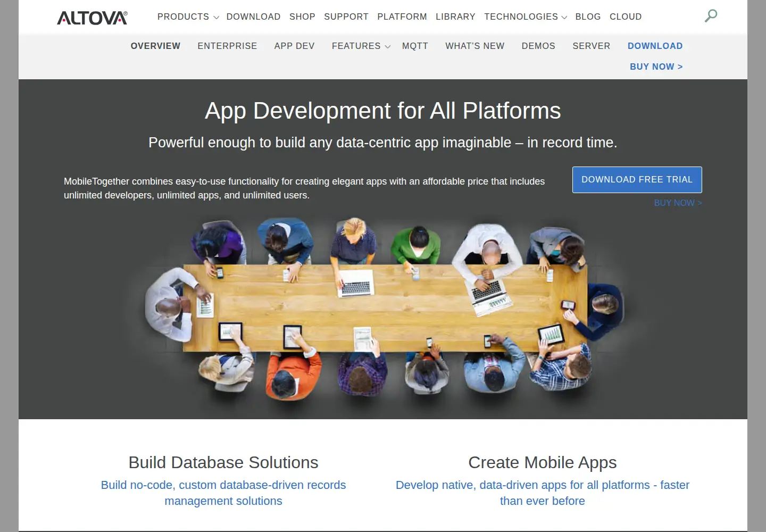Viewport: 766px width, 532px height.
Task: Open the MQTT tab
Action: (415, 46)
